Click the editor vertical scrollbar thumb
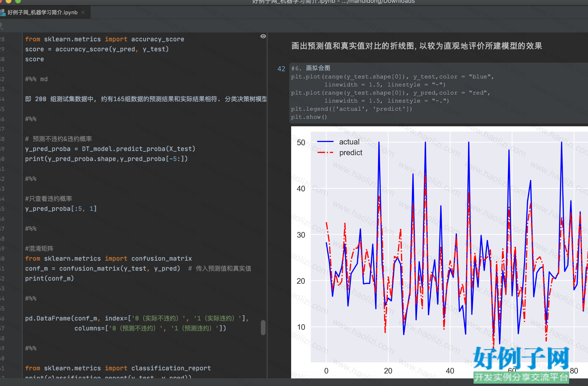 coord(263,327)
